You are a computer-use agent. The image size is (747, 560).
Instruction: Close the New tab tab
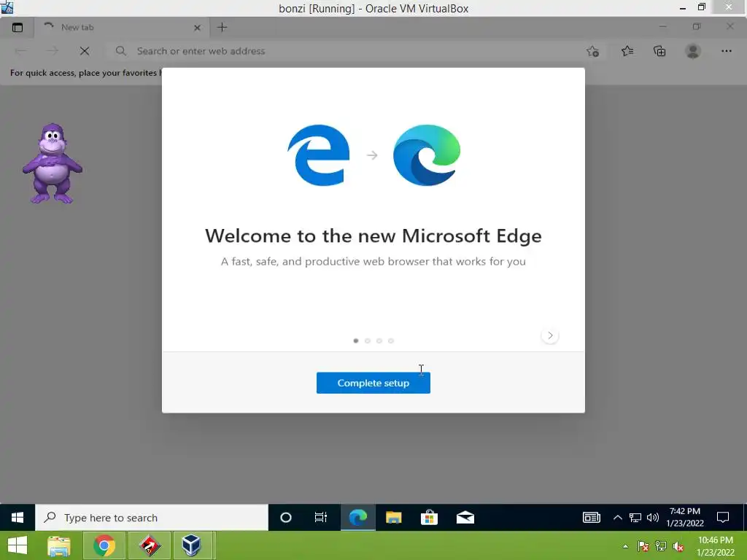[197, 28]
